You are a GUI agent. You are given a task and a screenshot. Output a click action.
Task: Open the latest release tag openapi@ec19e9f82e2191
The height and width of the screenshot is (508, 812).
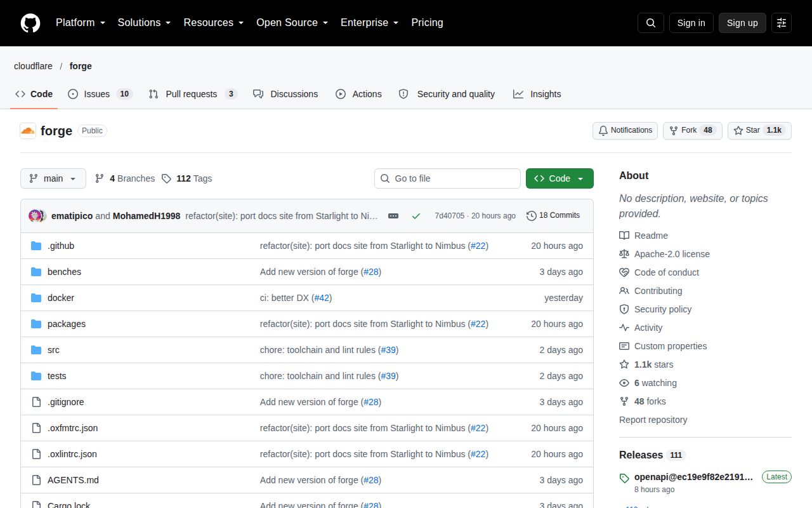[x=693, y=477]
